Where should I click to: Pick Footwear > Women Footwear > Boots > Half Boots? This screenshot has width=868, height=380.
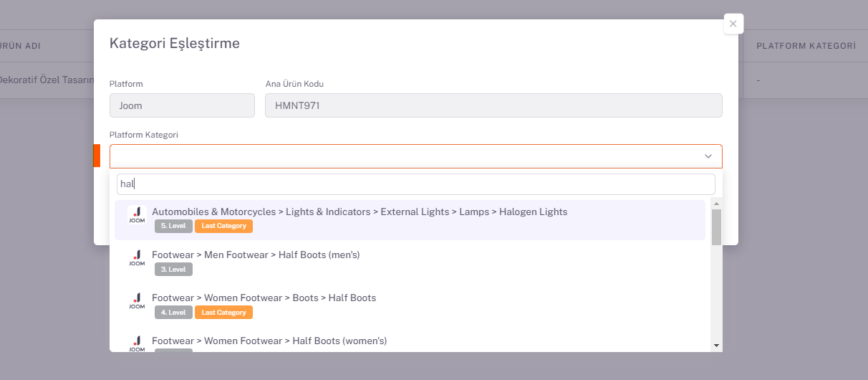(264, 298)
